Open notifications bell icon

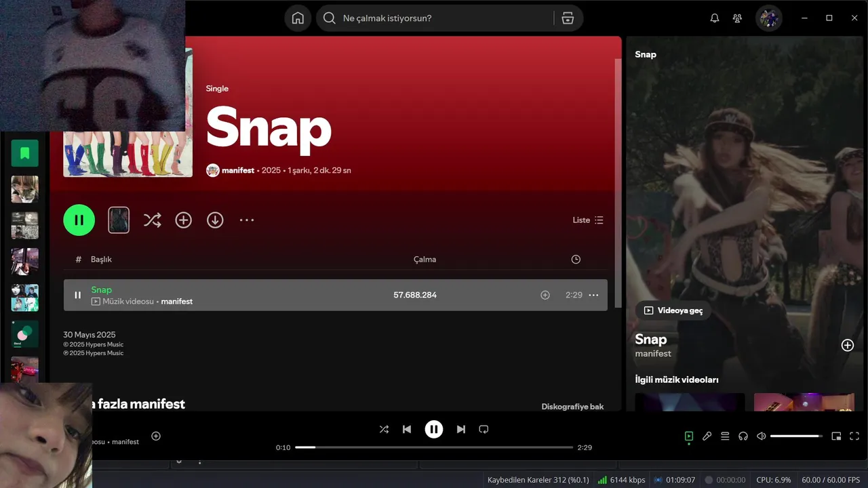pos(714,18)
